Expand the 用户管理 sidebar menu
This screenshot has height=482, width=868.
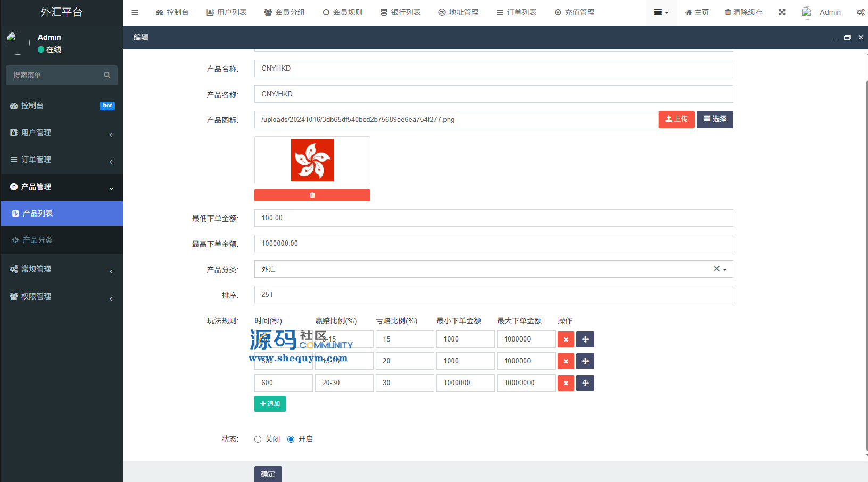(61, 132)
